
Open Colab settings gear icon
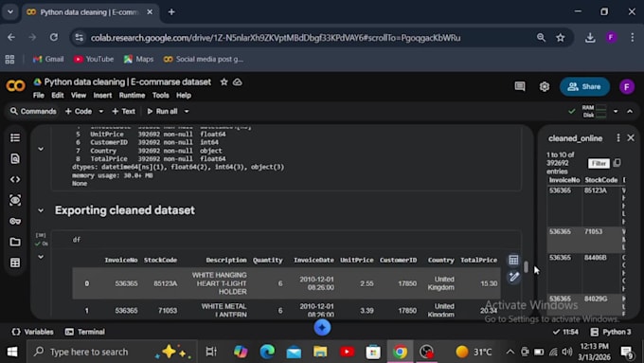[x=545, y=87]
